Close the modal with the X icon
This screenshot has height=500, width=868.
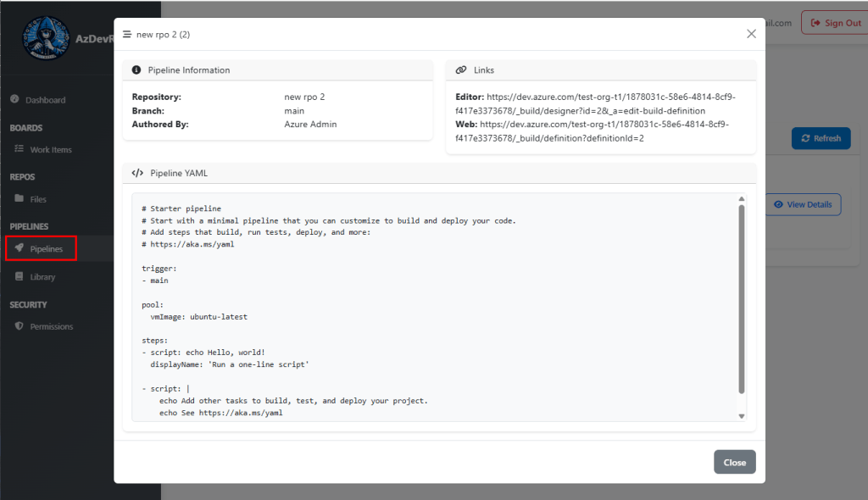pyautogui.click(x=751, y=34)
